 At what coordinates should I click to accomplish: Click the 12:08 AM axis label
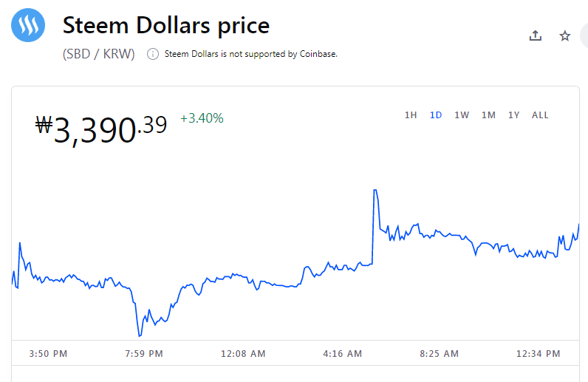point(243,353)
